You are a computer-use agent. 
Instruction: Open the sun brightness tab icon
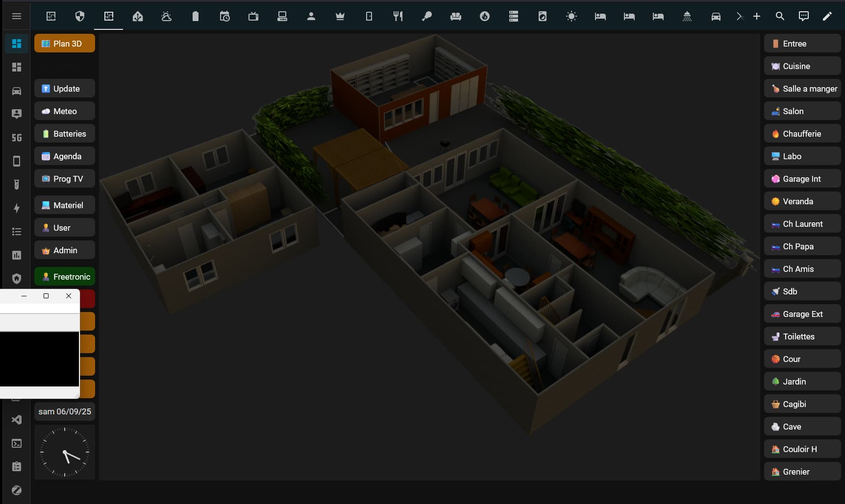tap(571, 16)
